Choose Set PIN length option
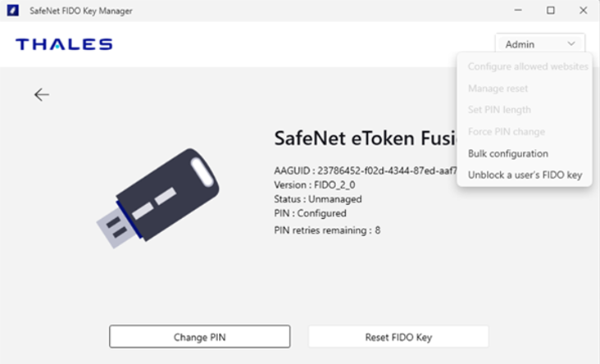 (x=499, y=110)
